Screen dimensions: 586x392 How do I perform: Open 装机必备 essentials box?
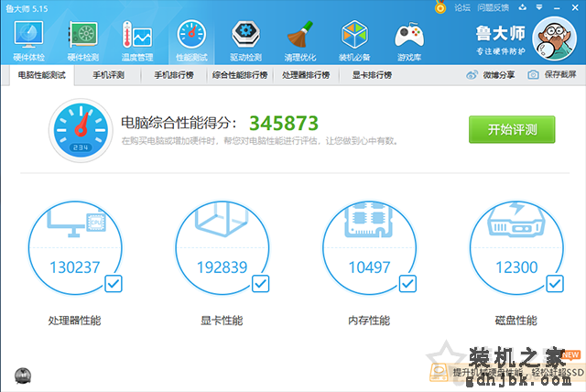[354, 41]
